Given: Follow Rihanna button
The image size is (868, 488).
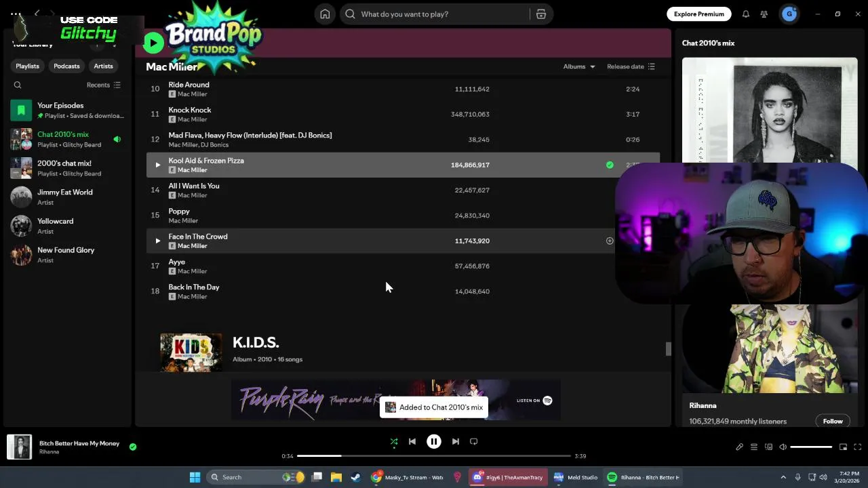Looking at the screenshot, I should point(833,421).
